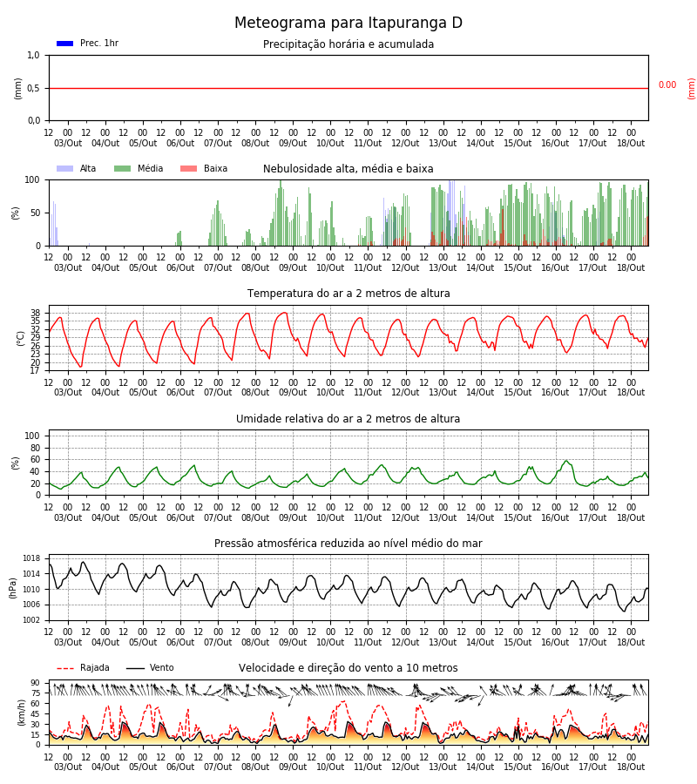The height and width of the screenshot is (784, 697).
Task: Click the blue Prec. 1hr legend swatch
Action: coord(65,44)
